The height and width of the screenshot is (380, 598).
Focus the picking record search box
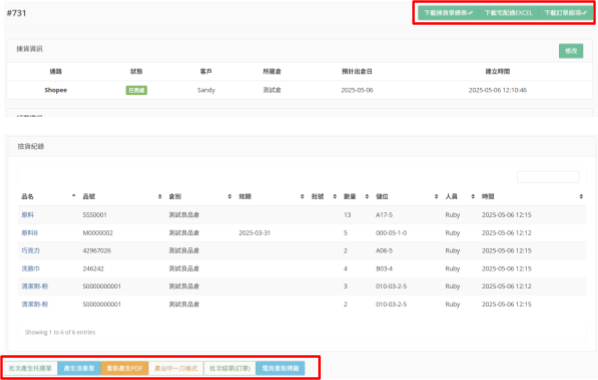point(548,177)
